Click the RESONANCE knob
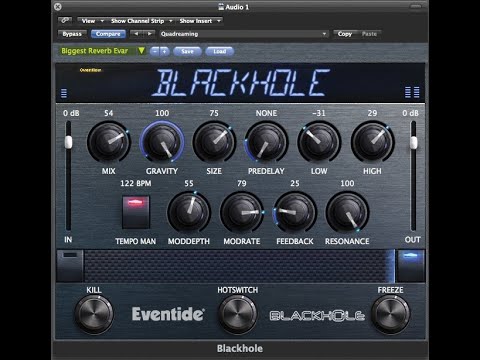Viewport: 480px width, 360px height. pos(347,212)
